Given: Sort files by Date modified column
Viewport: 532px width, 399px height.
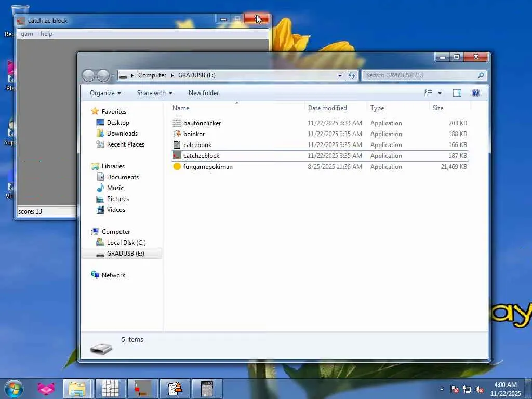Looking at the screenshot, I should point(327,108).
